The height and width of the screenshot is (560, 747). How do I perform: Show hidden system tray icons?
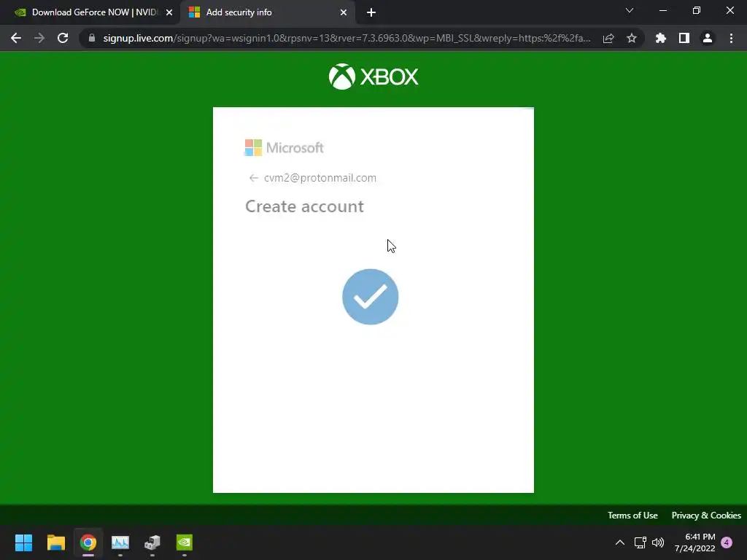(620, 542)
